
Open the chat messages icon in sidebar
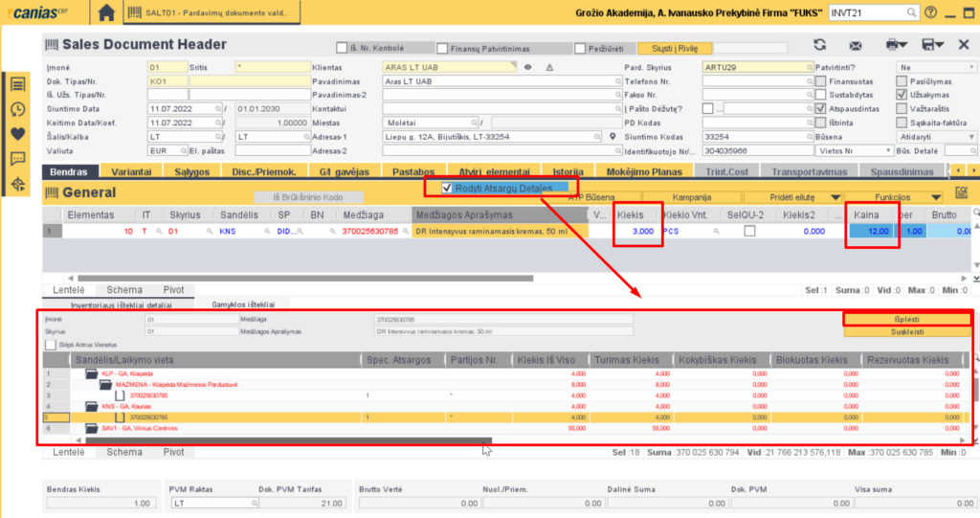(x=17, y=159)
